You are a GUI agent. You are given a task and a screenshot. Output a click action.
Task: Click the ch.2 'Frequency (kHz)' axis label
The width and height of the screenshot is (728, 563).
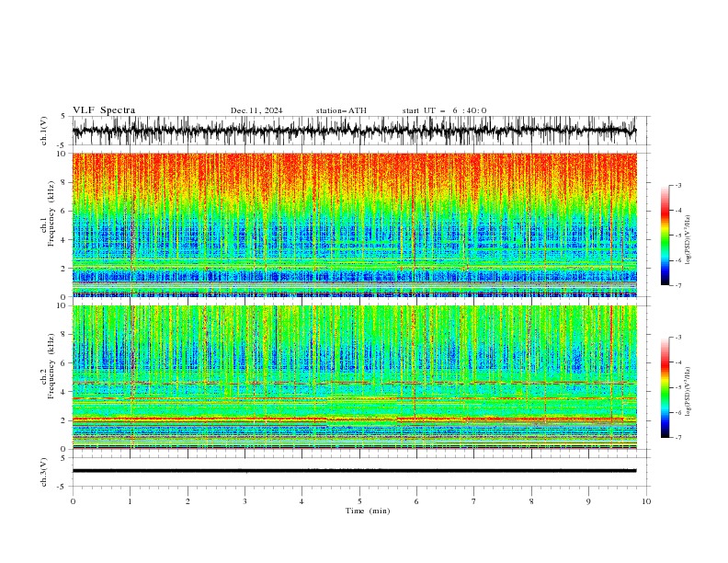pos(51,366)
